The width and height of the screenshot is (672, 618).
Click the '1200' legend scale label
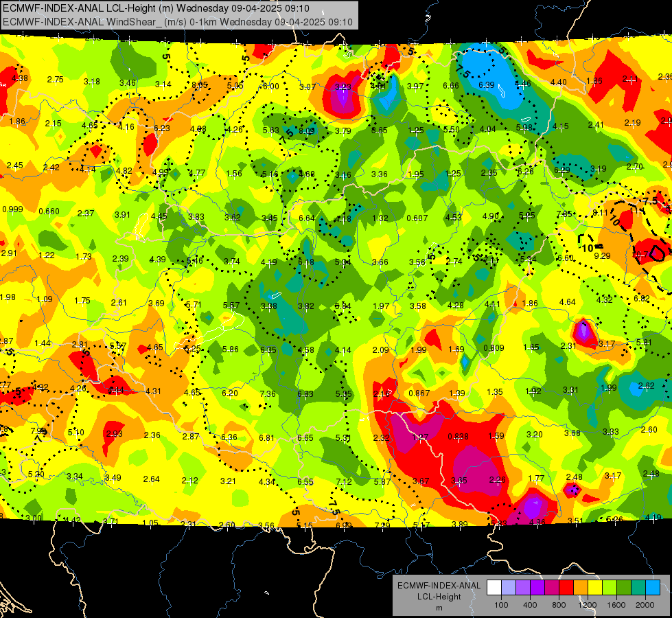tap(588, 605)
